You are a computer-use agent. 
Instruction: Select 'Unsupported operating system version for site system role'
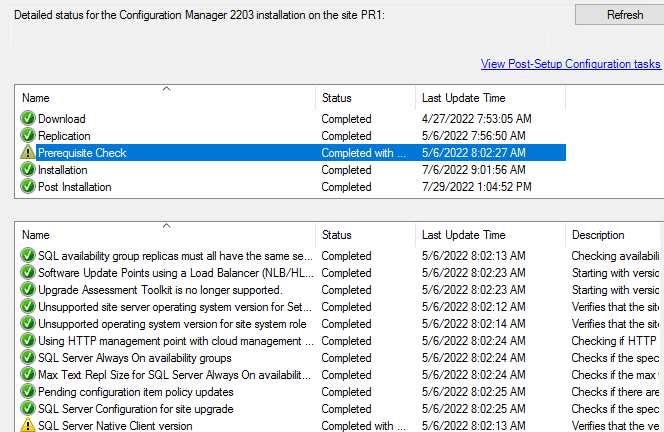click(x=342, y=324)
